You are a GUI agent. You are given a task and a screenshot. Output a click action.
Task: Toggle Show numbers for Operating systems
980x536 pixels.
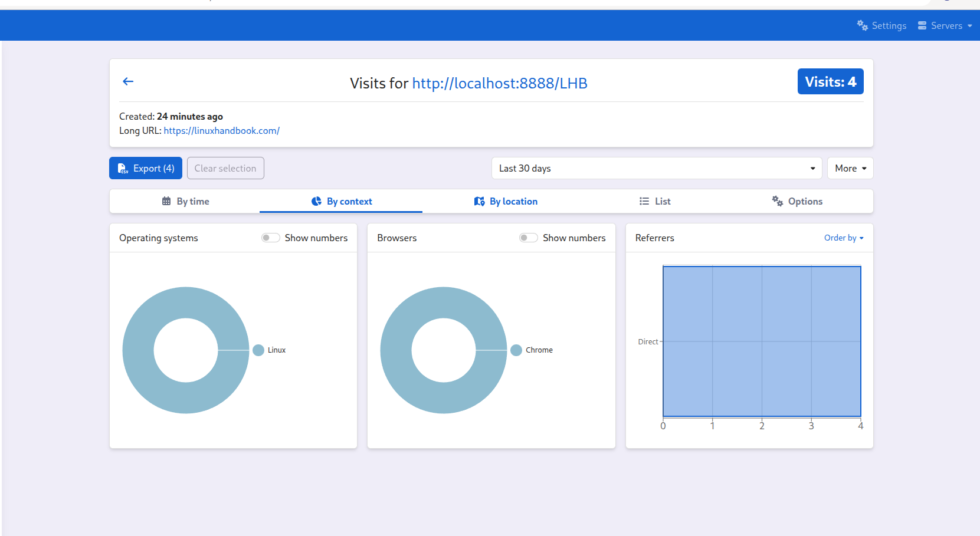point(271,238)
